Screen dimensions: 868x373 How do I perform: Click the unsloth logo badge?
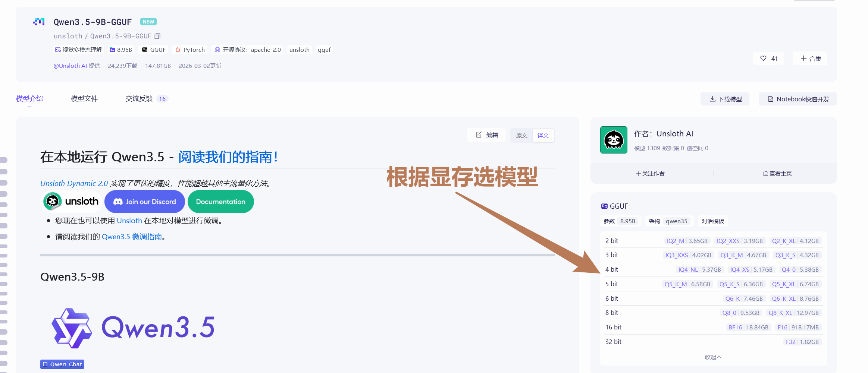click(x=71, y=202)
